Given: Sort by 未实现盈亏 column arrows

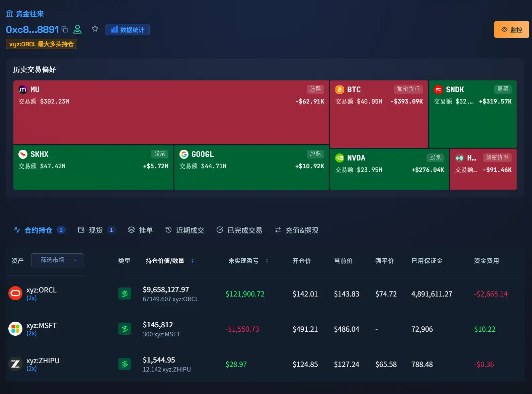Looking at the screenshot, I should [267, 261].
